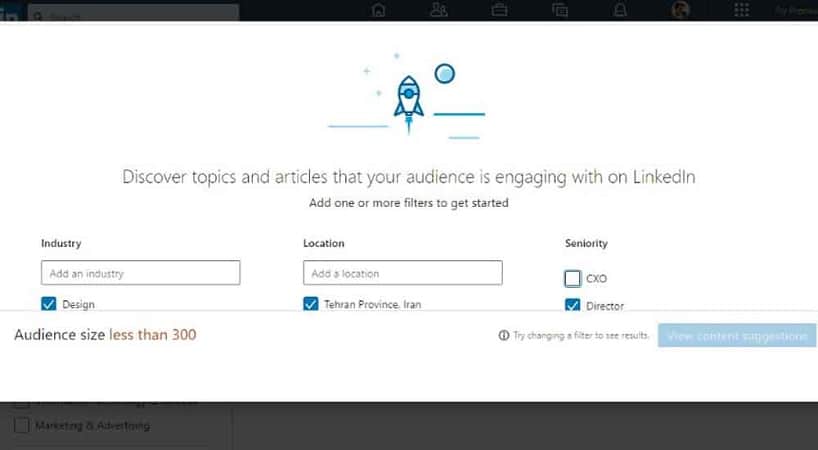
Task: Click the 'less than 300' audience size text
Action: point(153,335)
